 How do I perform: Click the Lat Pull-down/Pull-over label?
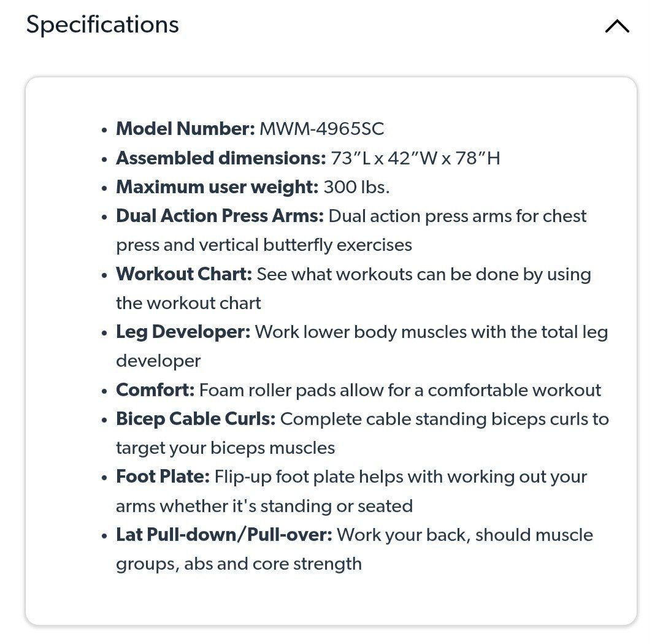coord(224,535)
